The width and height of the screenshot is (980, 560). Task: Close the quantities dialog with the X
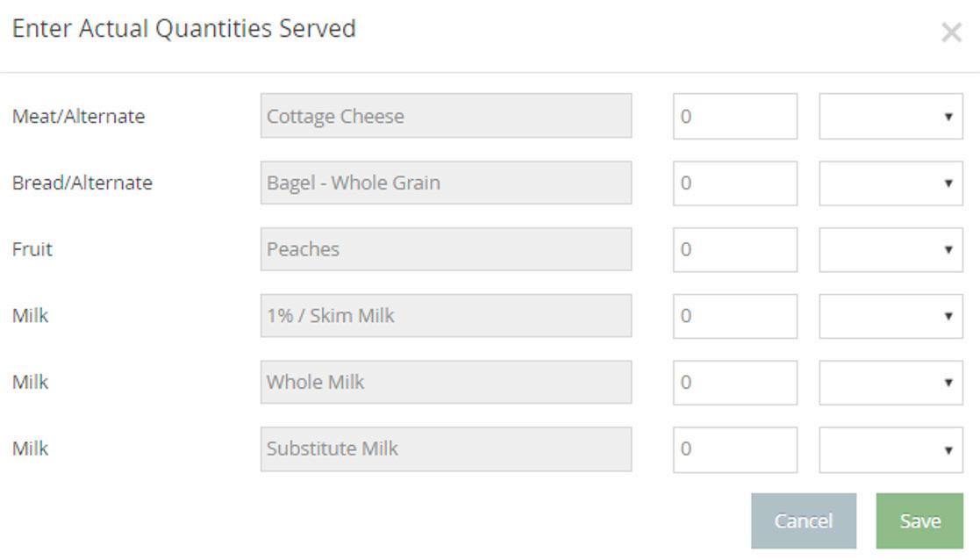951,33
